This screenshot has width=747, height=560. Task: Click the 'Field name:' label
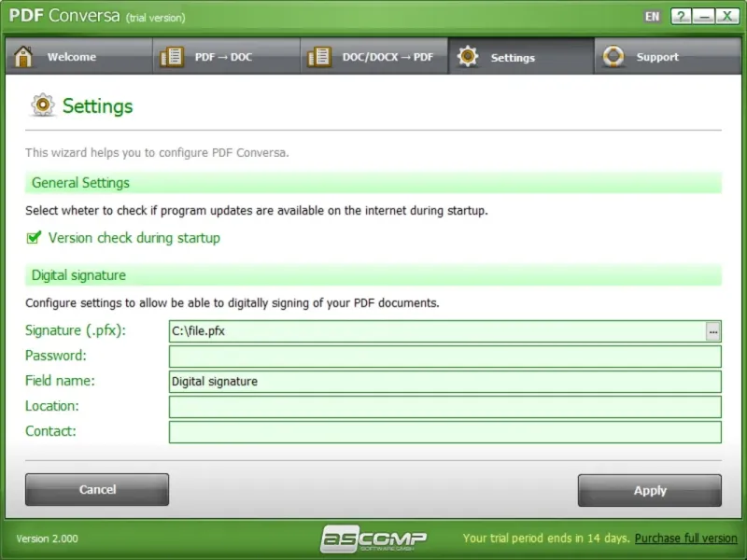pyautogui.click(x=60, y=381)
